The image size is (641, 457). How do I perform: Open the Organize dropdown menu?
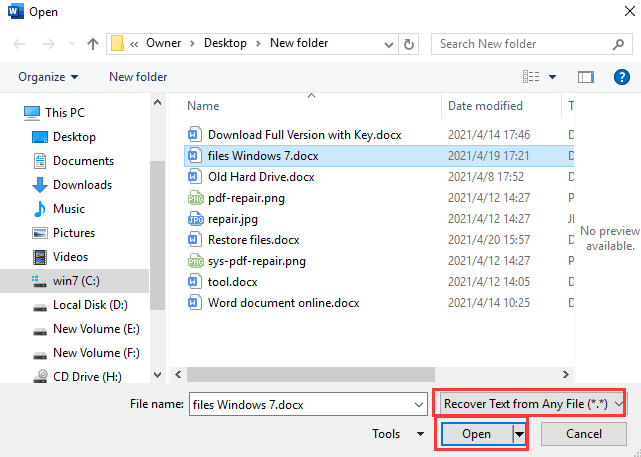coord(48,77)
